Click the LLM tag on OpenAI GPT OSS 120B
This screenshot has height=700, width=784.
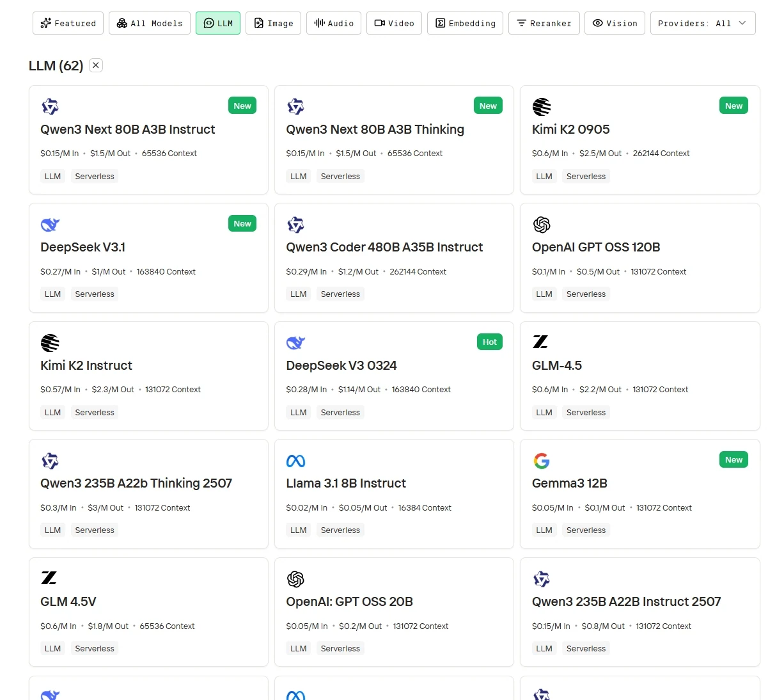point(544,294)
